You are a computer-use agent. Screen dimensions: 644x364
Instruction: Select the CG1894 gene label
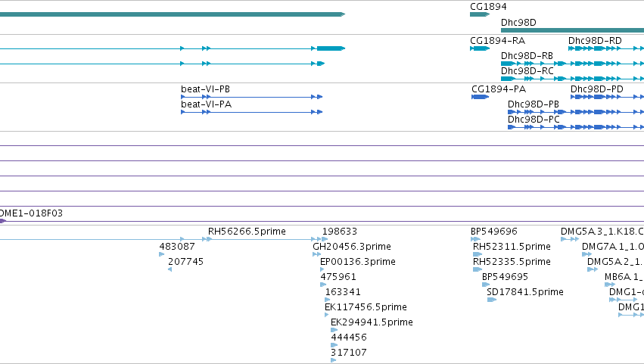488,7
